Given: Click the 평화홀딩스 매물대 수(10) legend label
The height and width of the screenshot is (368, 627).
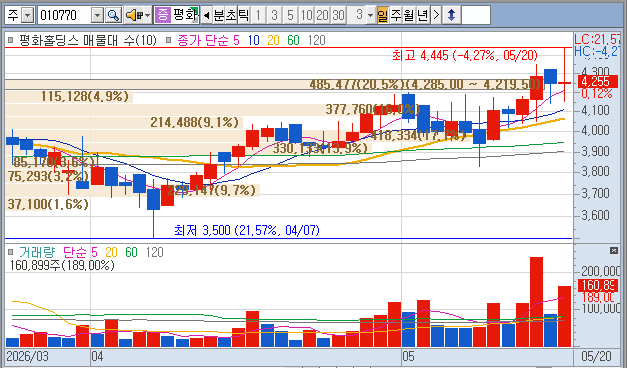Looking at the screenshot, I should [88, 40].
